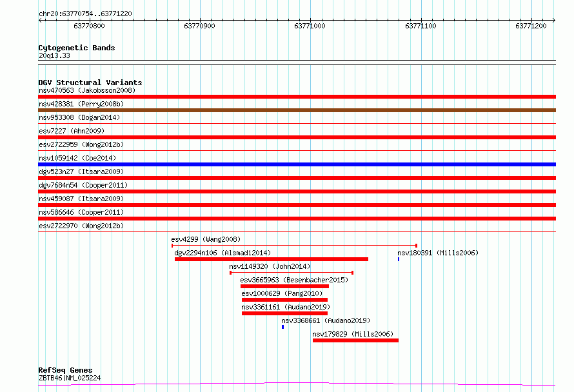Select the nsv3368661 (Audano2019) label
Screen dimensions: 574x392
(326, 320)
